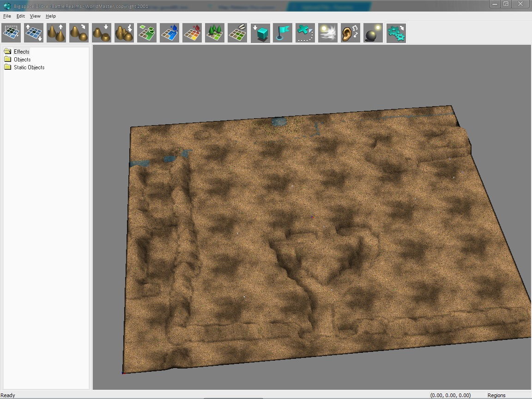Select the Effects folder in tree

coord(21,52)
